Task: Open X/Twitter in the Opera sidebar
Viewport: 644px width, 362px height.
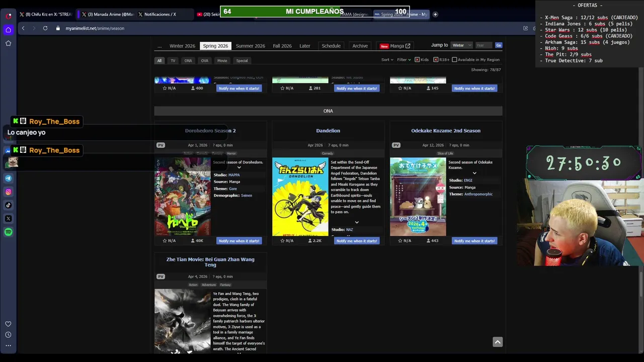Action: [x=9, y=219]
